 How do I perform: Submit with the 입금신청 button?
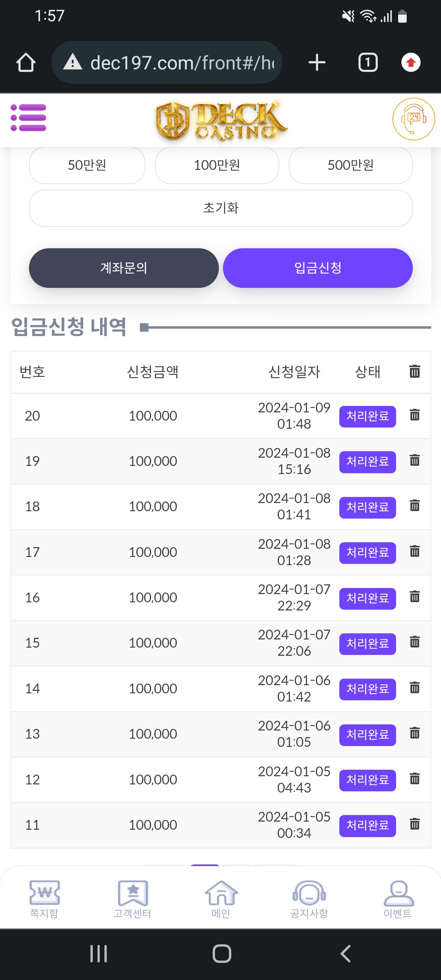coord(318,268)
